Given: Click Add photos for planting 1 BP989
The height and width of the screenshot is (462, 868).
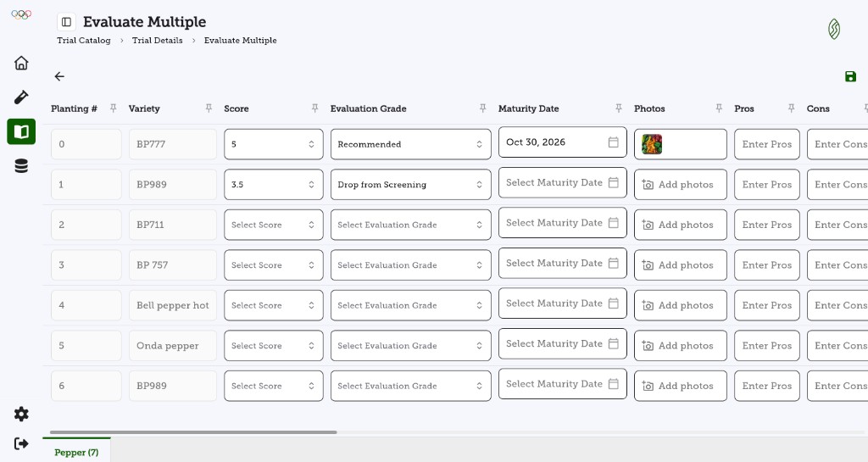Looking at the screenshot, I should pos(681,185).
